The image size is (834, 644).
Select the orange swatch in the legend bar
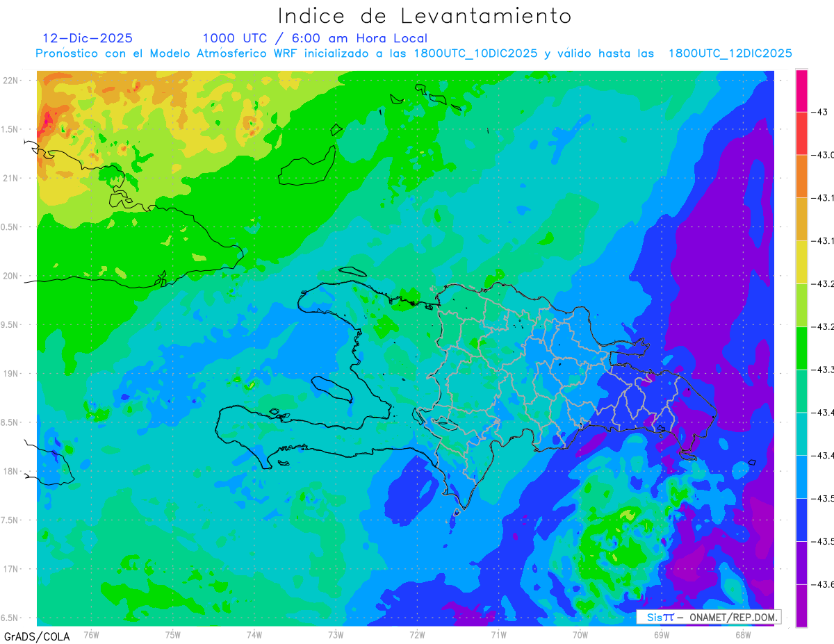[801, 176]
